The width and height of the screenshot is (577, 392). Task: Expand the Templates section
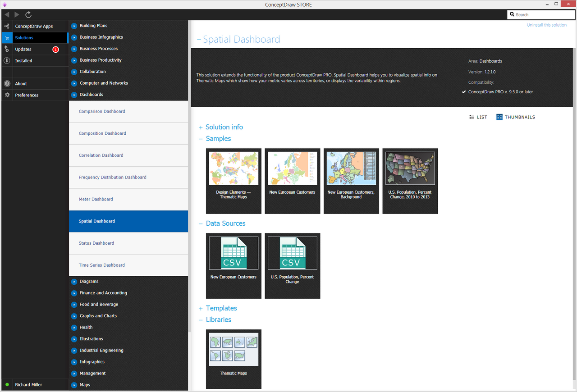click(x=201, y=309)
